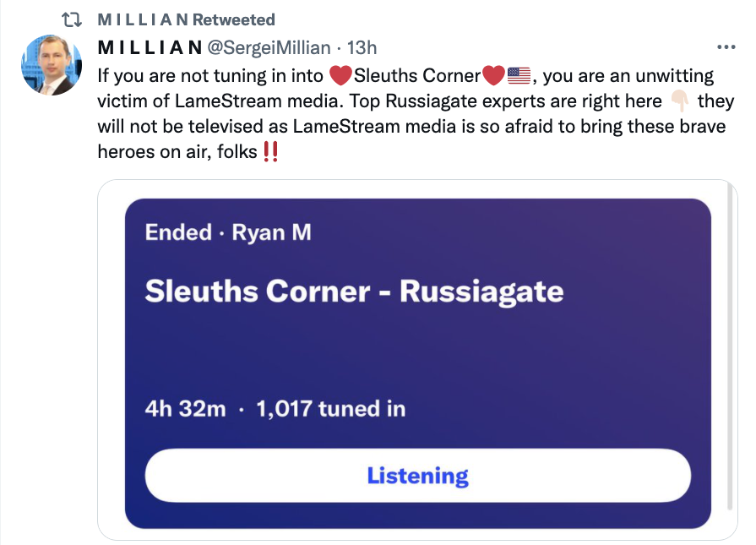Click the 1,017 tuned in count
Screen dimensions: 756x545
click(331, 409)
